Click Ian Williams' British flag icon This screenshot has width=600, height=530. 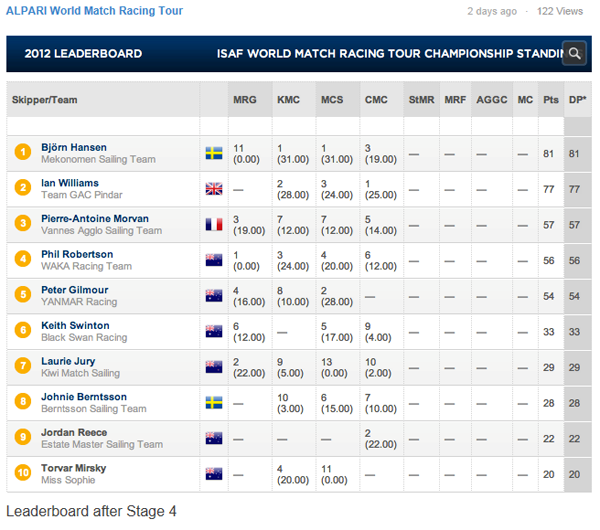click(x=214, y=189)
